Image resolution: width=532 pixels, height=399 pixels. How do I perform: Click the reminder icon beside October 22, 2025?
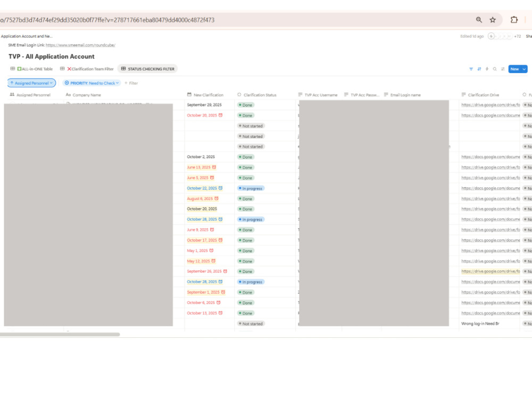click(221, 188)
